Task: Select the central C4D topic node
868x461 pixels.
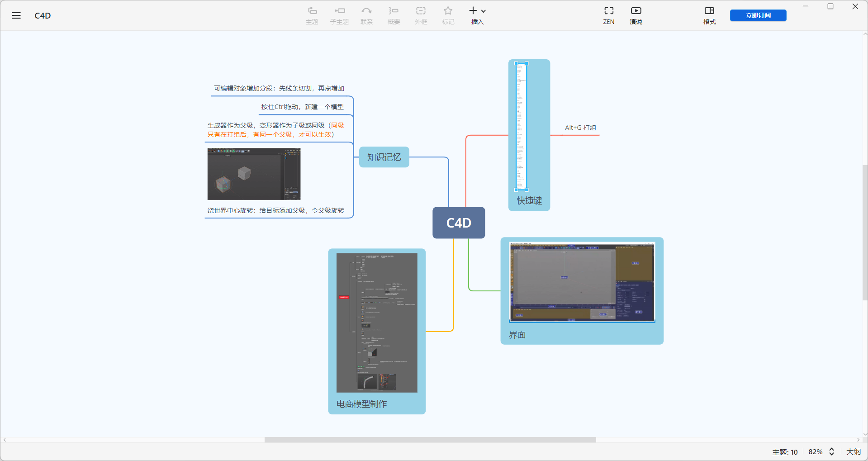Action: (459, 223)
